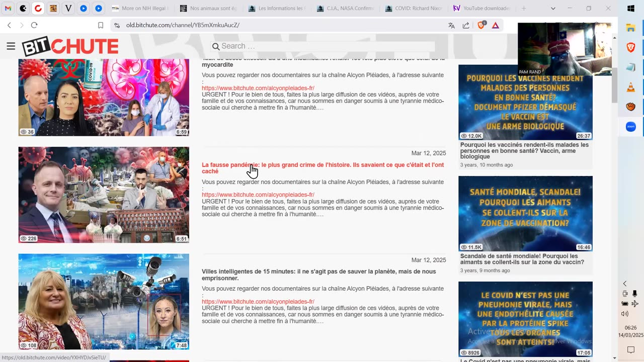Image resolution: width=644 pixels, height=362 pixels.
Task: Focus the address bar URL
Action: 183,25
